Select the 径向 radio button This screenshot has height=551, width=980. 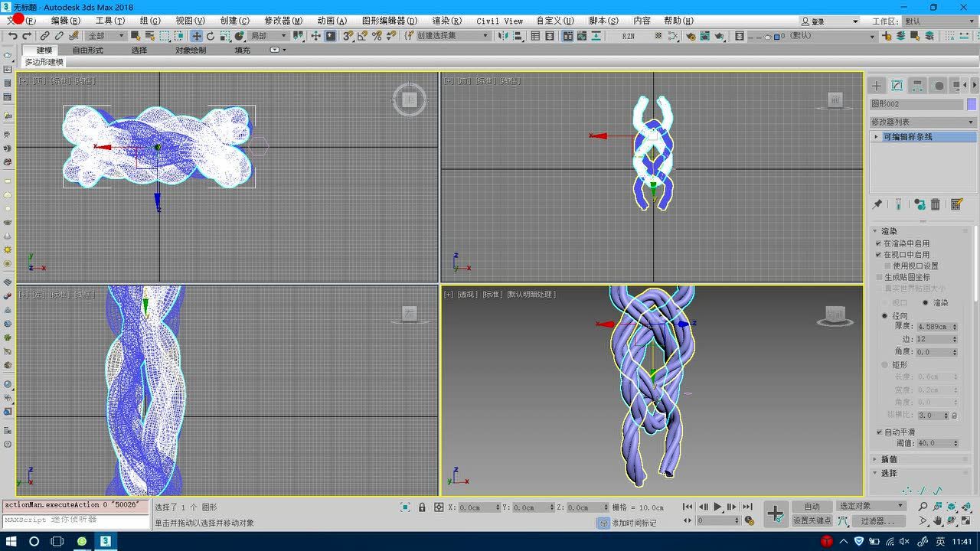pos(885,315)
